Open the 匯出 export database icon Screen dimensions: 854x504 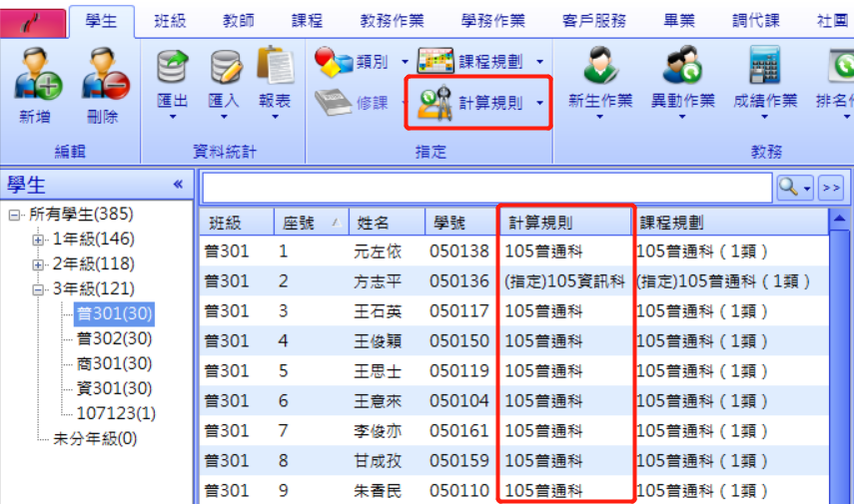coord(173,67)
